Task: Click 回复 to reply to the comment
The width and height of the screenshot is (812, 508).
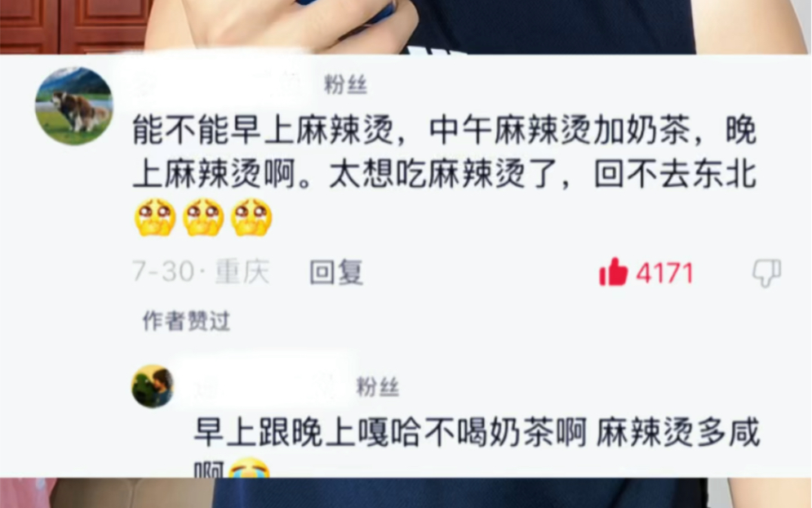Action: click(x=336, y=273)
